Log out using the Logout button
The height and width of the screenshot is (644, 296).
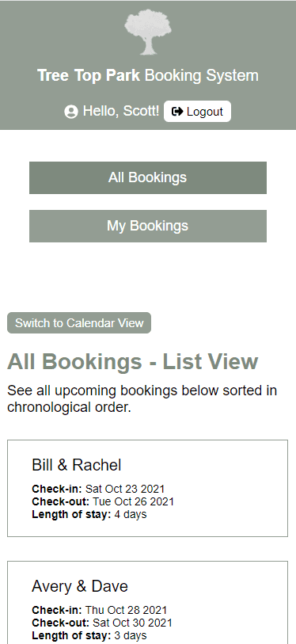(x=198, y=112)
